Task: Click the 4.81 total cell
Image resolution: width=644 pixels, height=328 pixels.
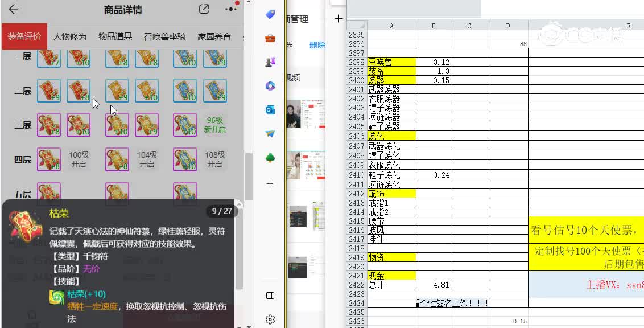Action: pos(434,284)
